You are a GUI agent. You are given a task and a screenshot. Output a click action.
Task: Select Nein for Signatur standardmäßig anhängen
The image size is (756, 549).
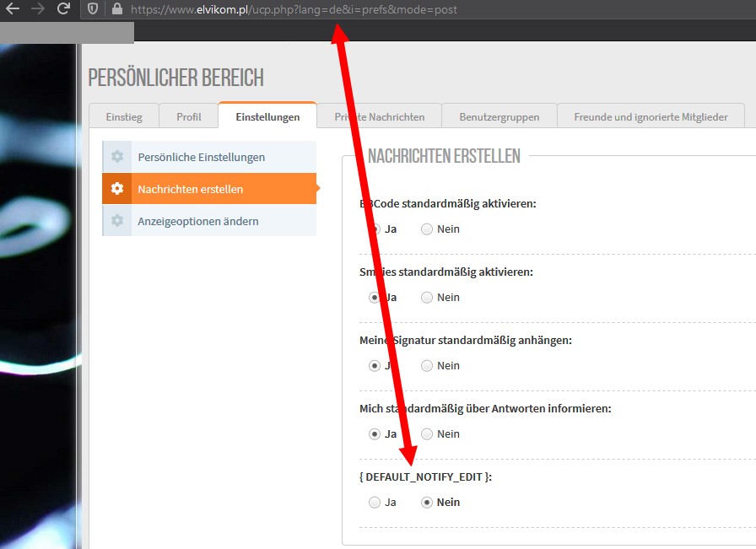427,366
